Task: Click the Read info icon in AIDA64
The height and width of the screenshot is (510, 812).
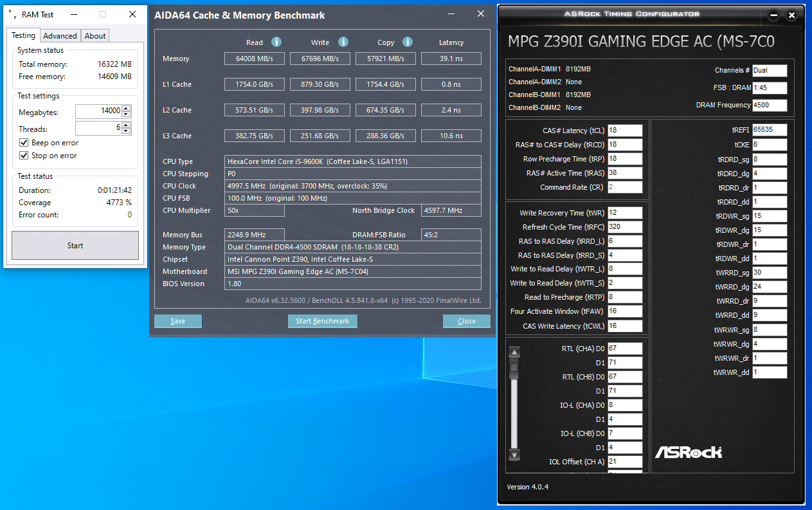Action: click(276, 42)
